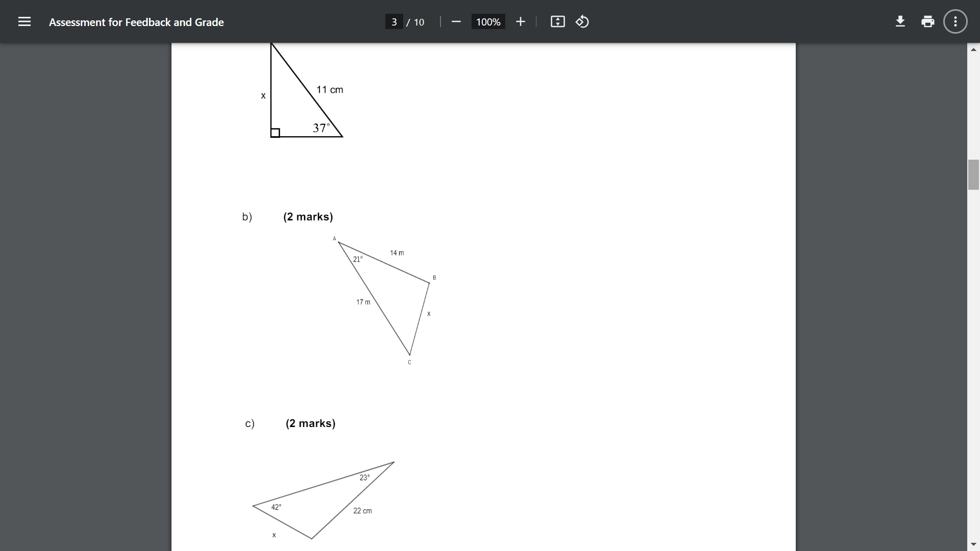This screenshot has height=551, width=980.
Task: Zoom out using the minus icon
Action: pos(456,21)
